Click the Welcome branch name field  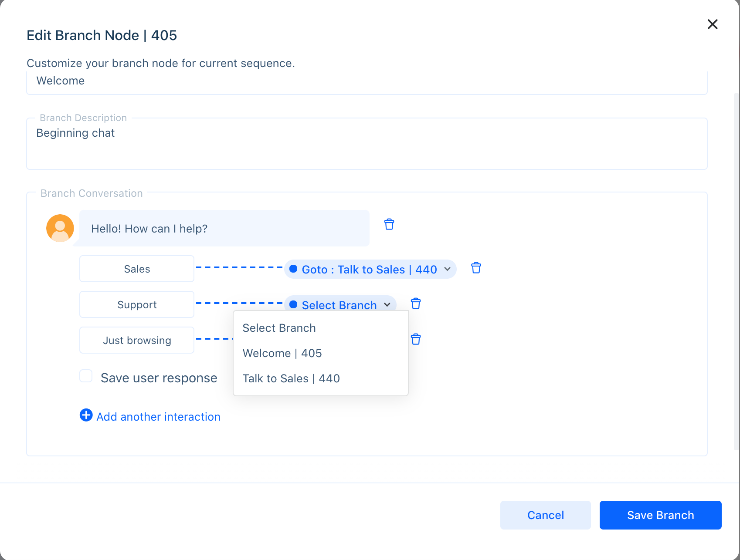point(367,81)
